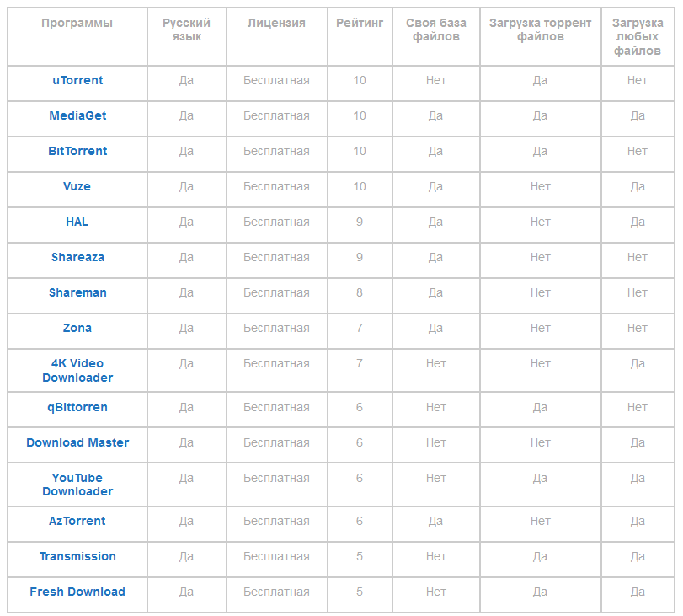This screenshot has height=616, width=683.
Task: Click the Лицензия column header
Action: point(276,23)
